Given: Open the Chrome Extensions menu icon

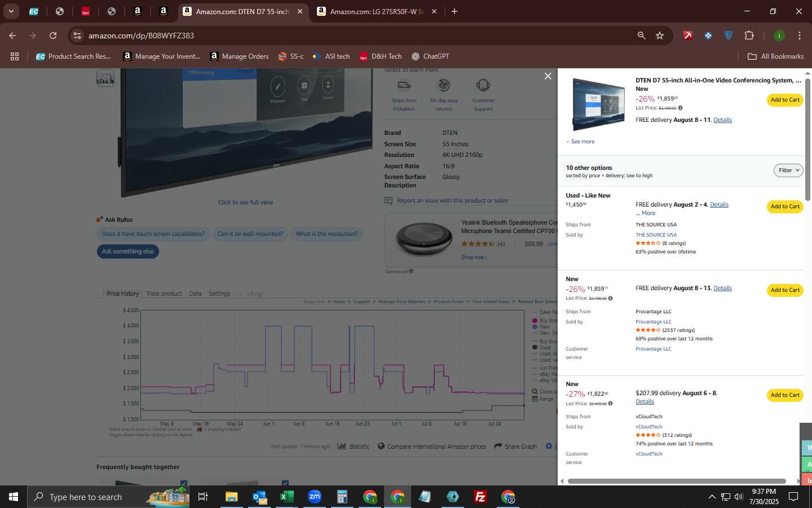Looking at the screenshot, I should coord(749,36).
